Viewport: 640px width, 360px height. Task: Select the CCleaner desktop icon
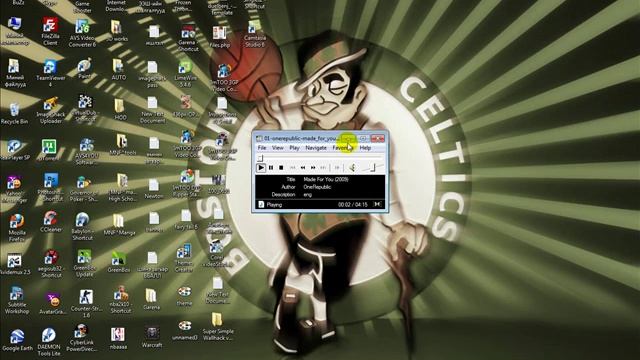click(x=51, y=222)
